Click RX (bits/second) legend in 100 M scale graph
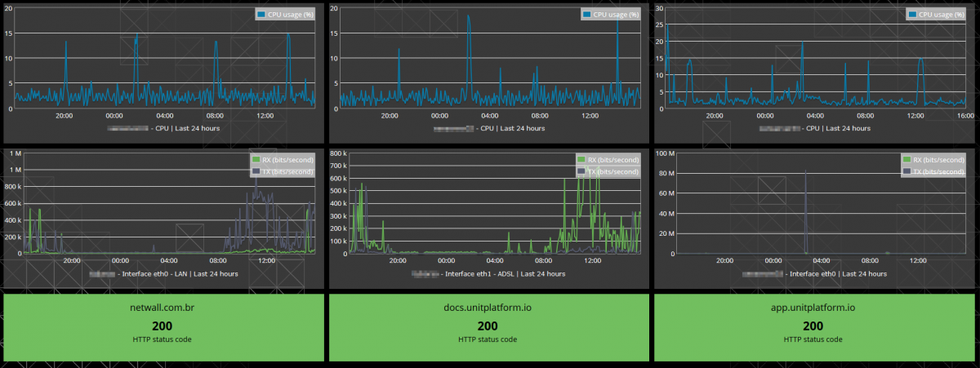 [937, 160]
